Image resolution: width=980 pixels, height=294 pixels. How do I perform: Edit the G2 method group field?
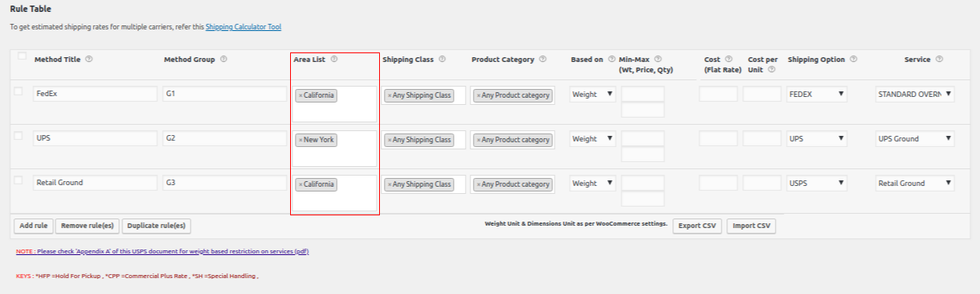point(225,138)
